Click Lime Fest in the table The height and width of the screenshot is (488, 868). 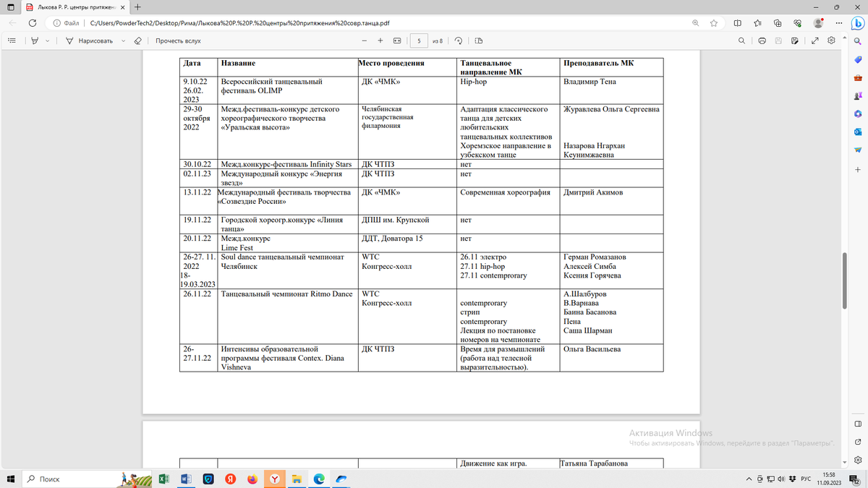tap(236, 247)
